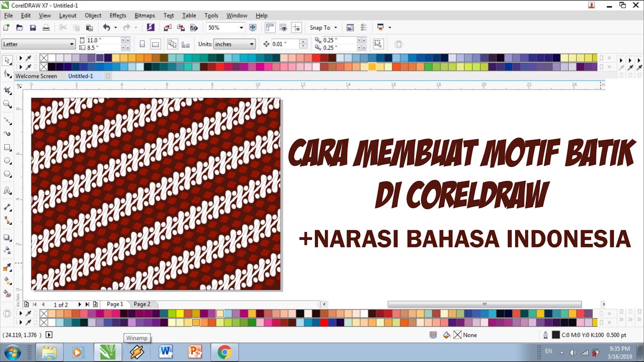Select the Color Eyedropper tool in the toolbox
Viewport: 644px width, 362px height.
point(7,267)
